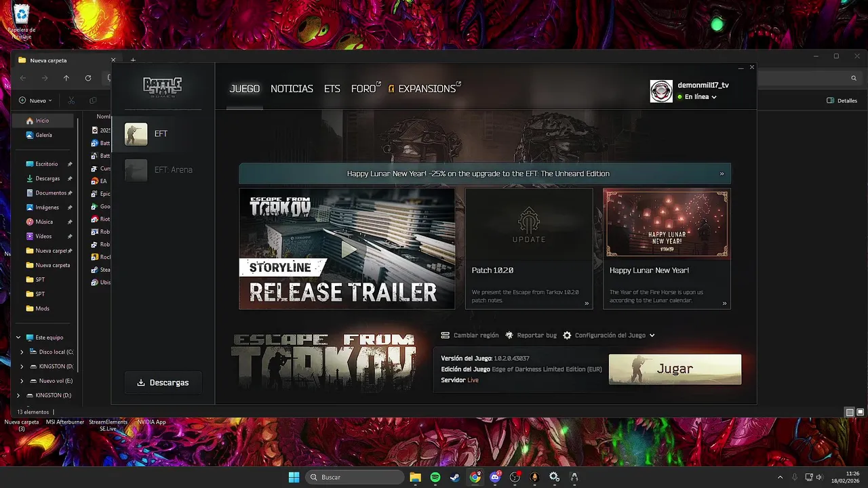Click the Battlestate Games logo
The width and height of the screenshot is (868, 488).
163,86
